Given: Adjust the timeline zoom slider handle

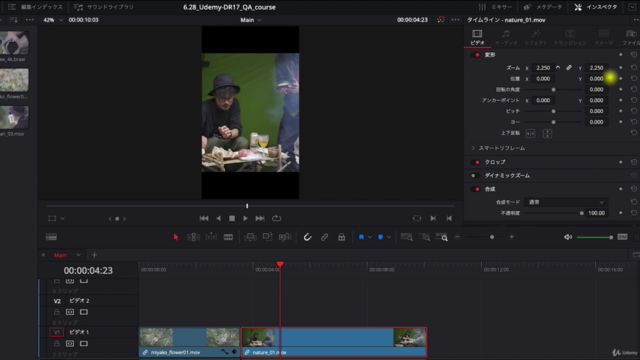Looking at the screenshot, I should point(492,237).
